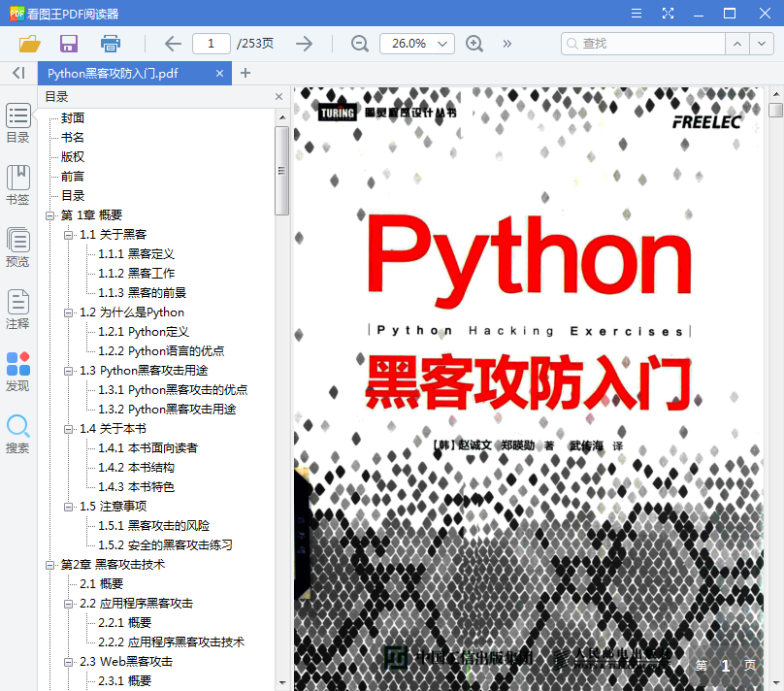Click the page number input field
The width and height of the screenshot is (784, 691).
211,44
